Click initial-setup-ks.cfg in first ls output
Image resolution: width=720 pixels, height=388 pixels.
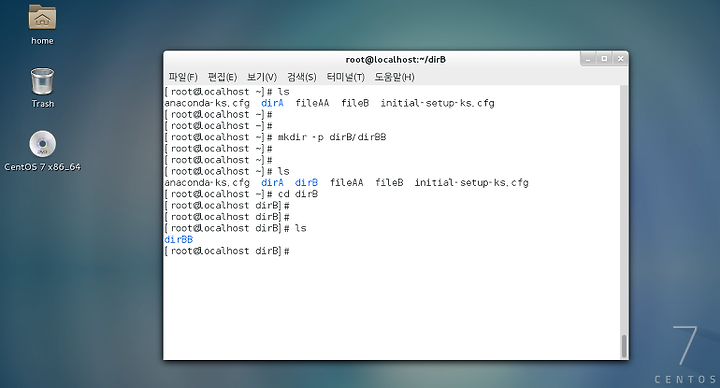437,103
